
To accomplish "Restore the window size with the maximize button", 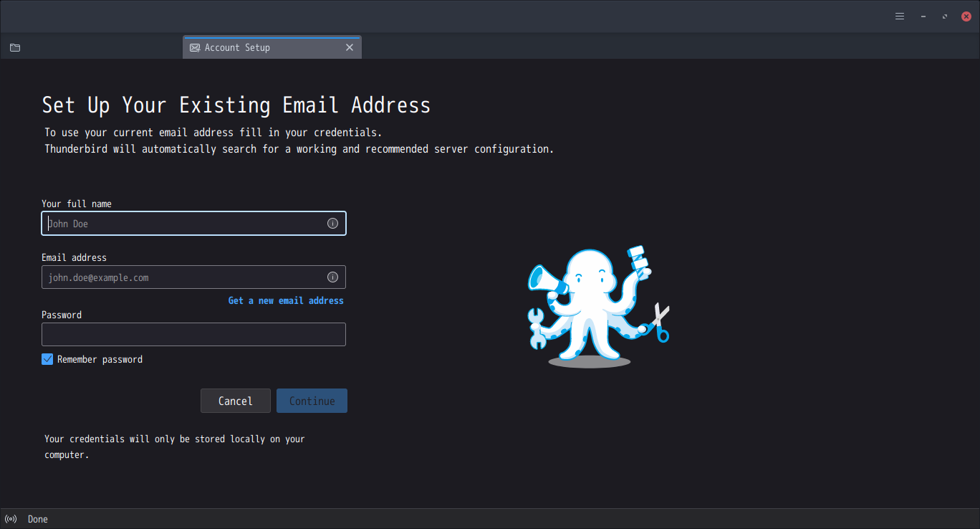I will pos(945,16).
